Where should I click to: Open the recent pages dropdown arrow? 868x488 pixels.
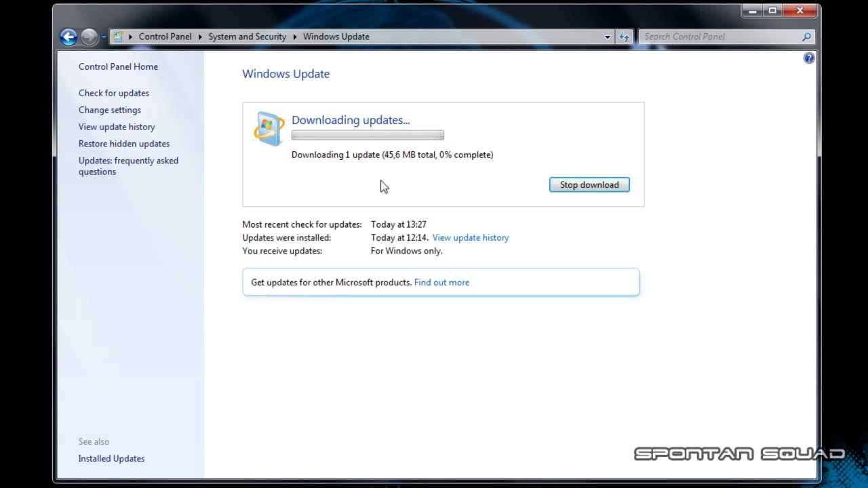pos(104,37)
